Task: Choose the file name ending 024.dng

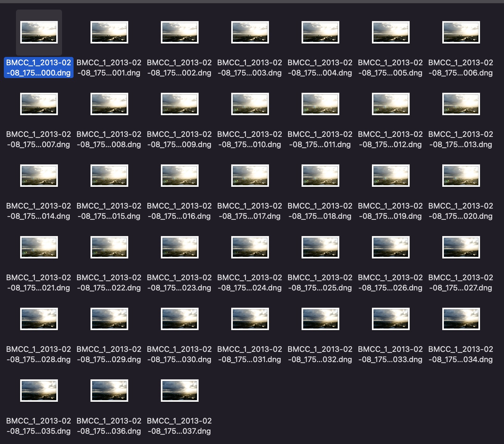Action: pyautogui.click(x=250, y=283)
